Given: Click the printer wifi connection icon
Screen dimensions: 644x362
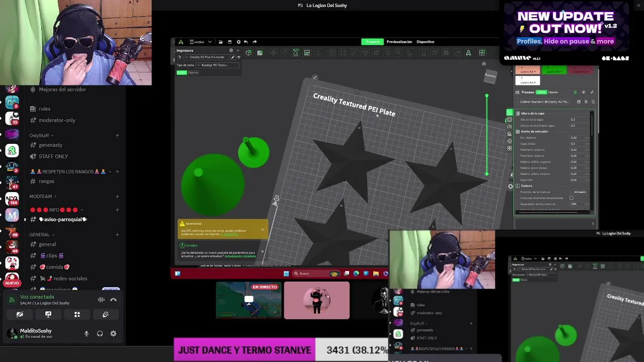Looking at the screenshot, I should click(239, 57).
